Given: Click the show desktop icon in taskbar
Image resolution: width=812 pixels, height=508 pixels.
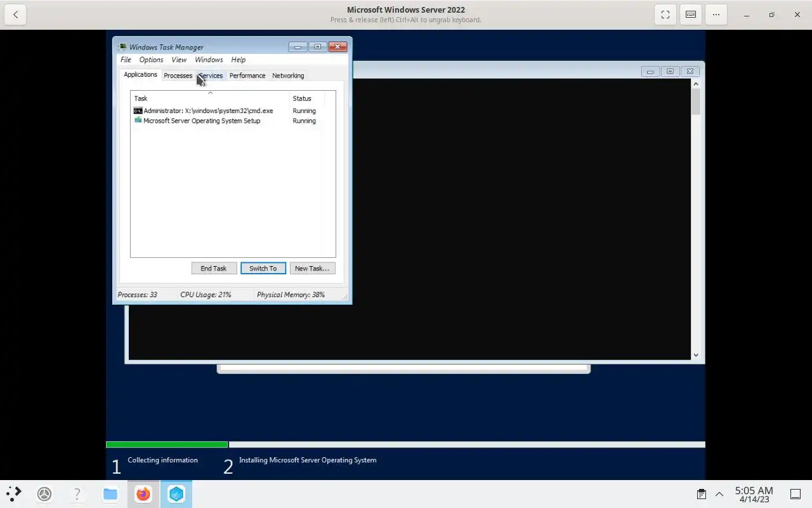Looking at the screenshot, I should click(x=796, y=494).
